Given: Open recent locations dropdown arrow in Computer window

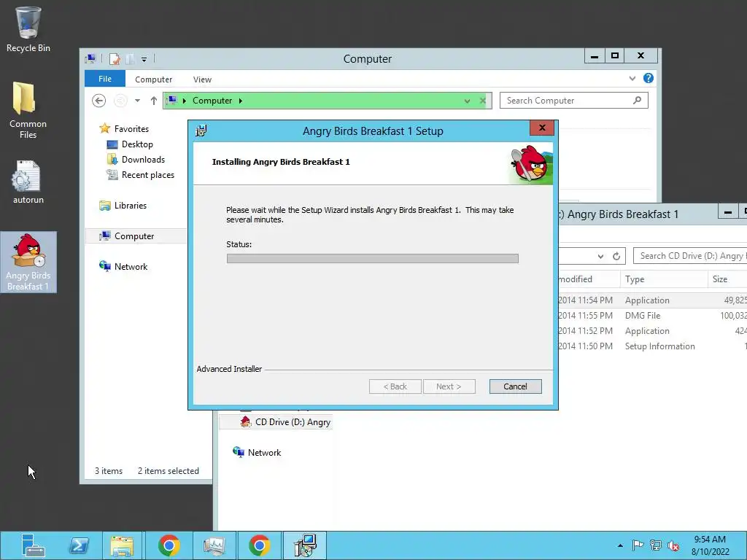Looking at the screenshot, I should (x=137, y=101).
